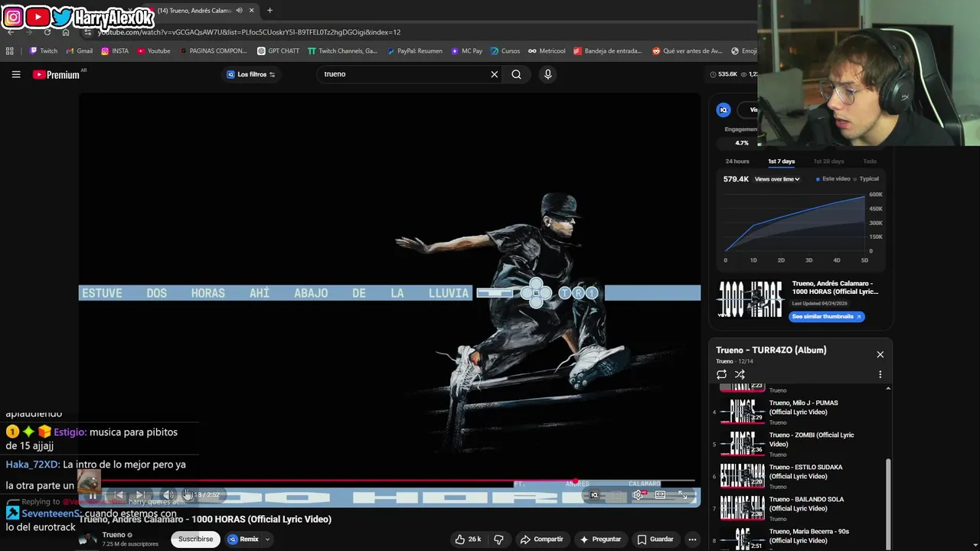This screenshot has height=551, width=980.
Task: Open the YouTube hamburger guide menu
Action: click(x=16, y=74)
